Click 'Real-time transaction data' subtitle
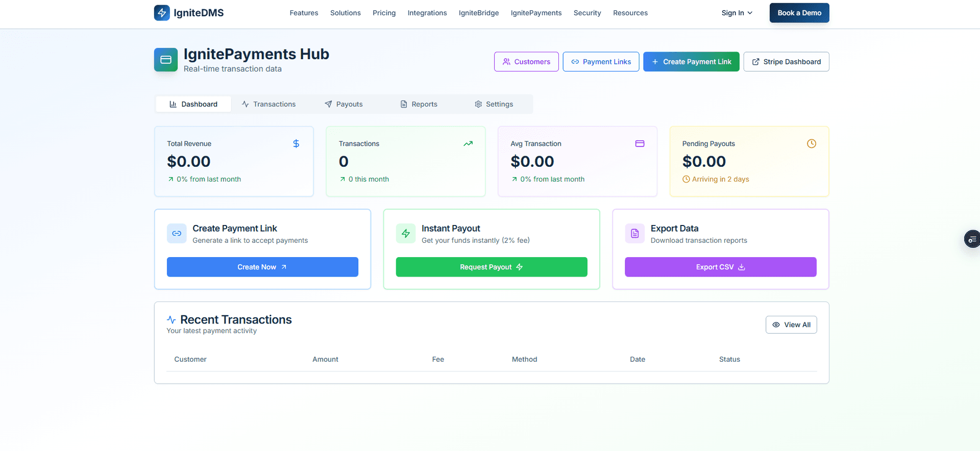 point(233,69)
